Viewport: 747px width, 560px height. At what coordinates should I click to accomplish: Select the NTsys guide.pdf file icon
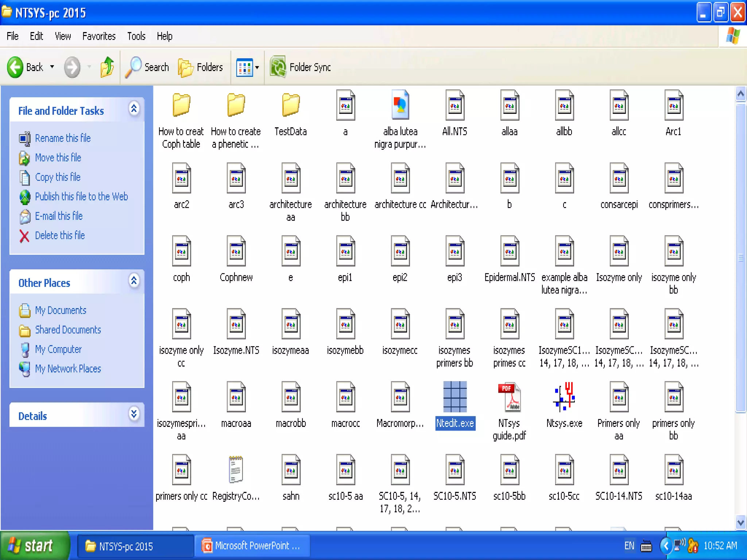tap(509, 397)
